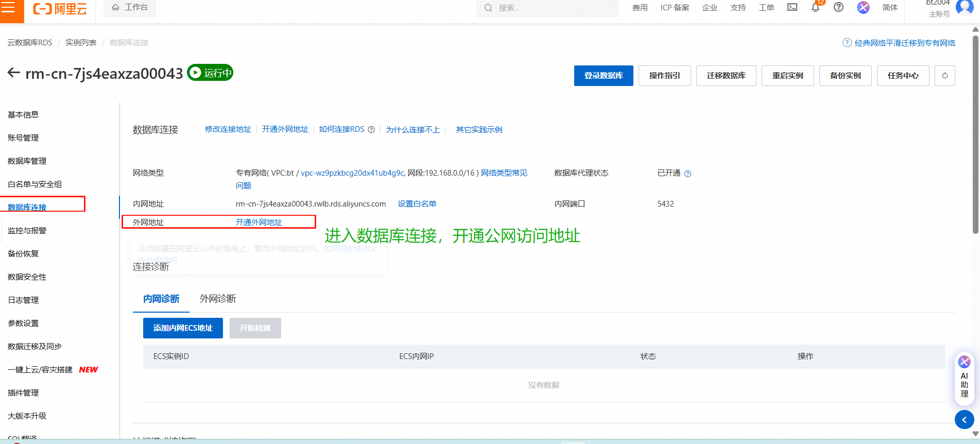Click 添加内网ECS地址 button
Screen dimensions: 980x444
(x=183, y=328)
